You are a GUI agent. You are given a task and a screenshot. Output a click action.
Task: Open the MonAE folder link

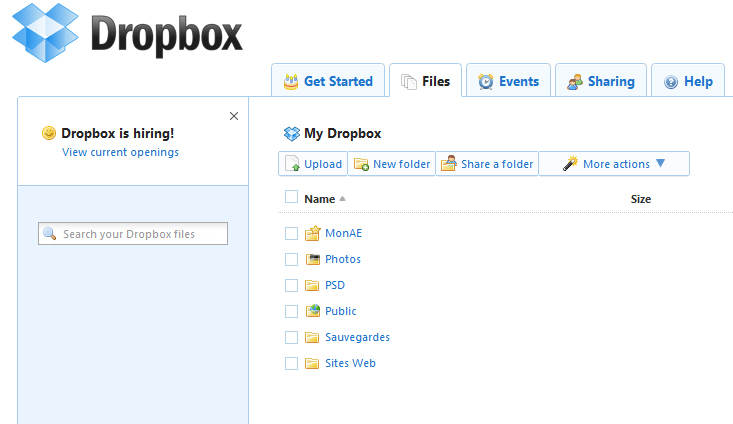click(x=344, y=233)
